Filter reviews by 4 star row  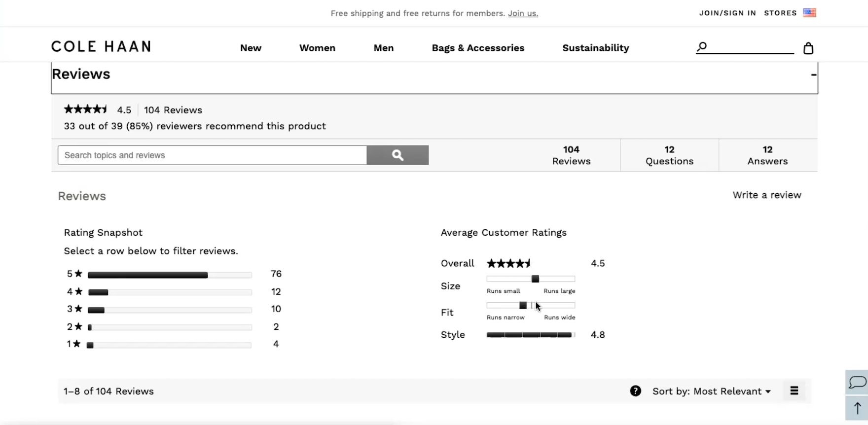(x=170, y=292)
